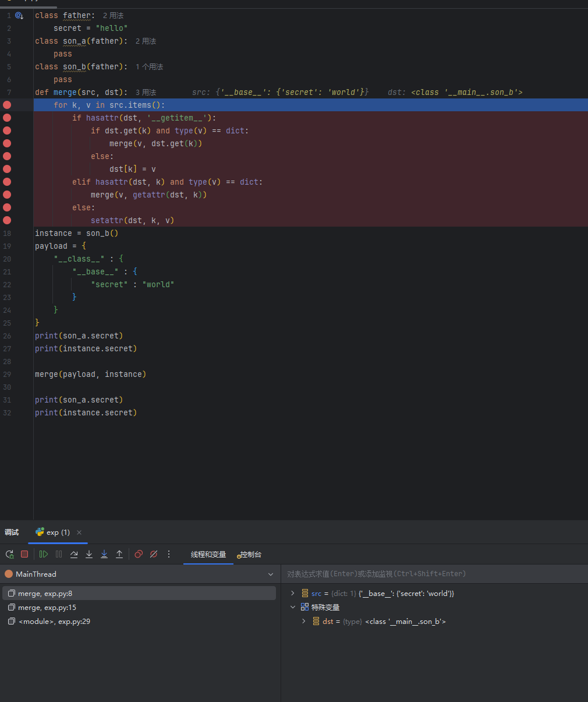Open more debugger options menu

[x=169, y=554]
